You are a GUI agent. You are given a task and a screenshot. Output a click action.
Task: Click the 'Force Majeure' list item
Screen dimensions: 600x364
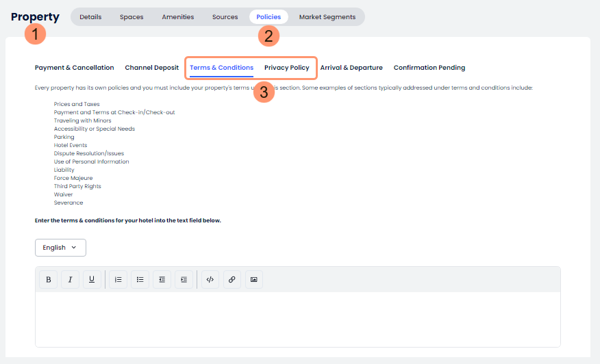73,178
